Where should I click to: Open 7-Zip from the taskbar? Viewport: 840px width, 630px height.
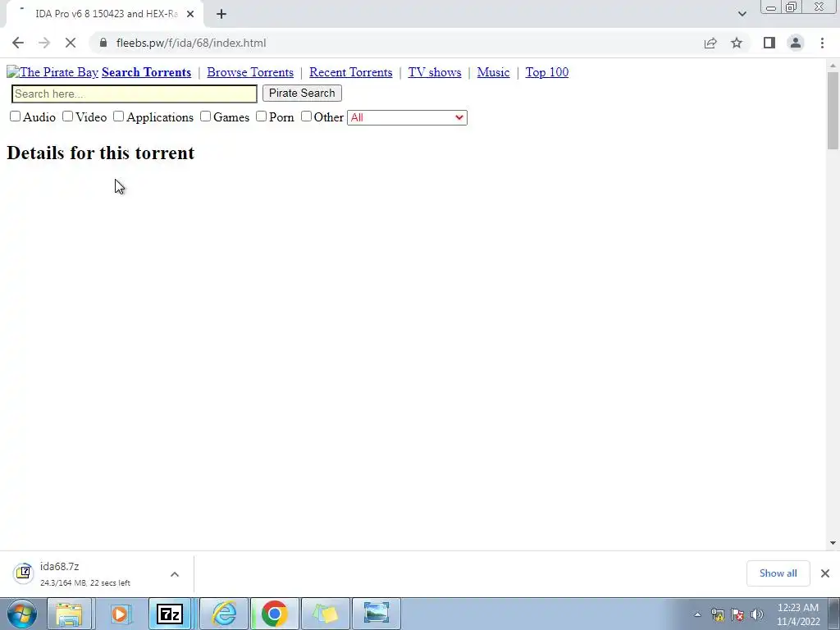pos(170,614)
